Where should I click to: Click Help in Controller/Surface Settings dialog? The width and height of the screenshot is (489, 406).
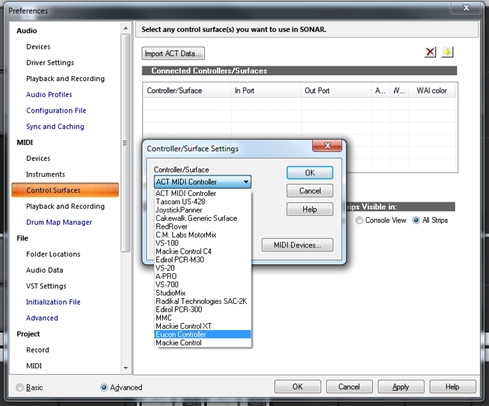point(310,209)
